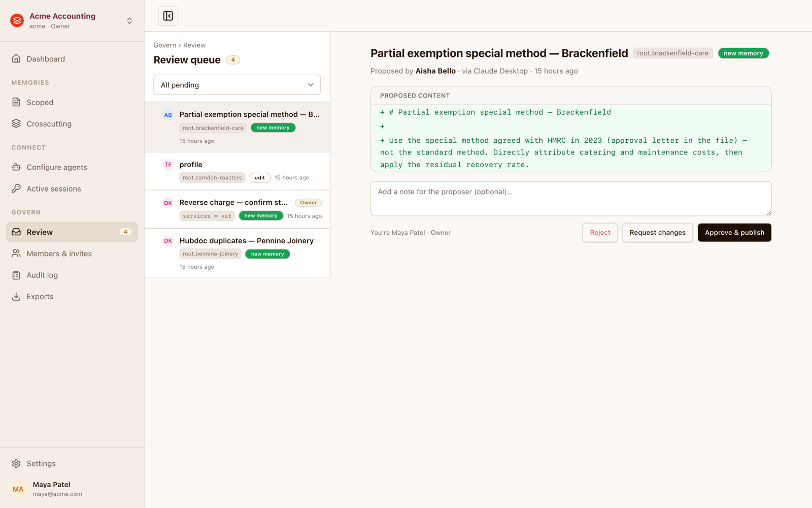Viewport: 812px width, 508px height.
Task: Select the Partial exemption special method queue item
Action: click(x=237, y=127)
